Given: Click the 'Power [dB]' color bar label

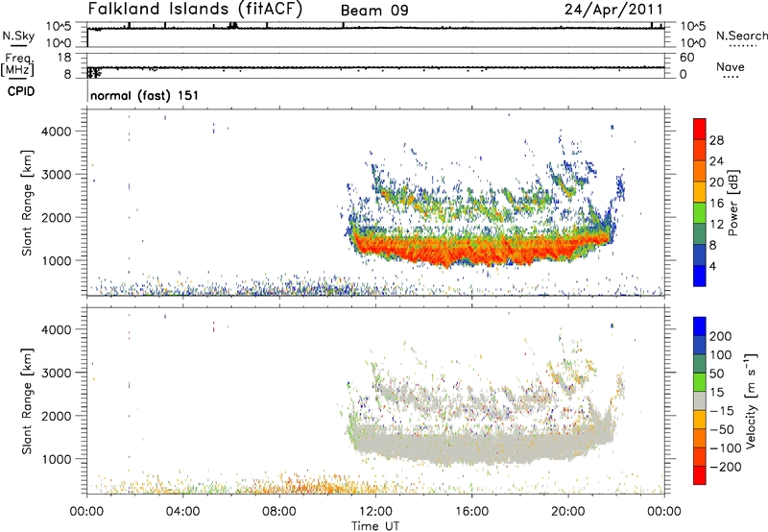Looking at the screenshot, I should pos(732,203).
